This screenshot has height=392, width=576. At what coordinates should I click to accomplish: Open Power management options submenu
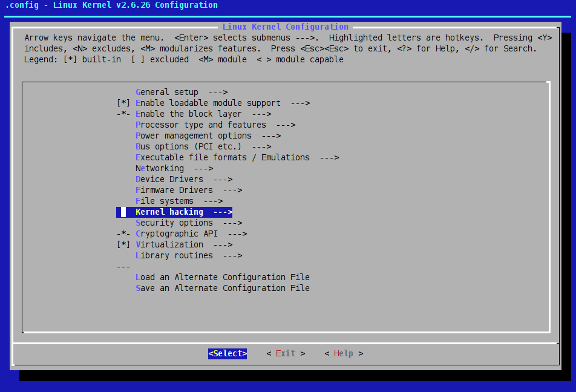pos(208,136)
